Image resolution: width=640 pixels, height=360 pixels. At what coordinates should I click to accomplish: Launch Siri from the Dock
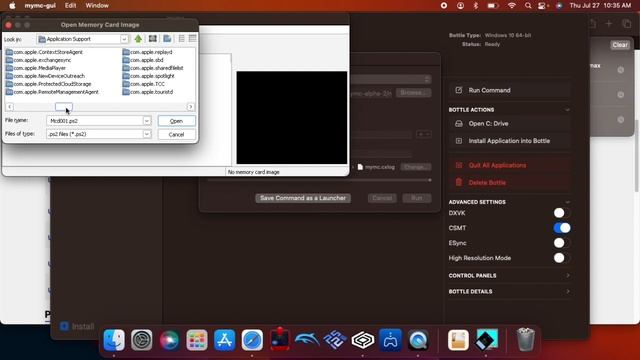pos(169,340)
